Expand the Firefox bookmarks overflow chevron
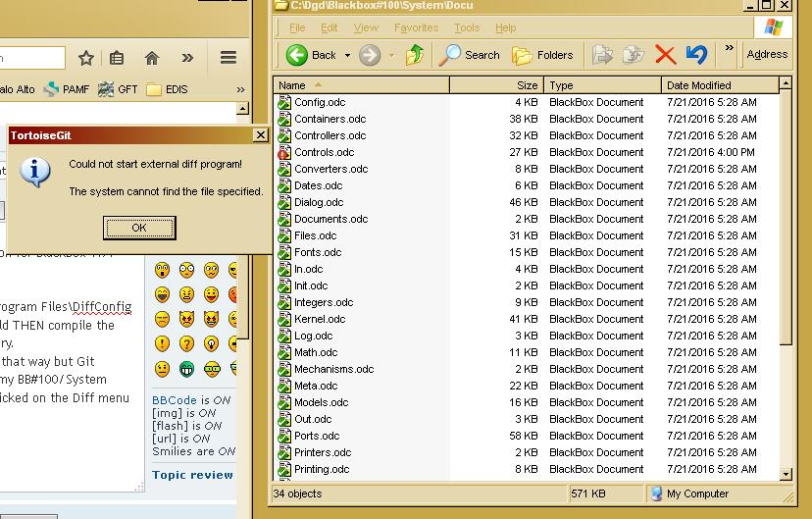The width and height of the screenshot is (812, 519). tap(240, 89)
